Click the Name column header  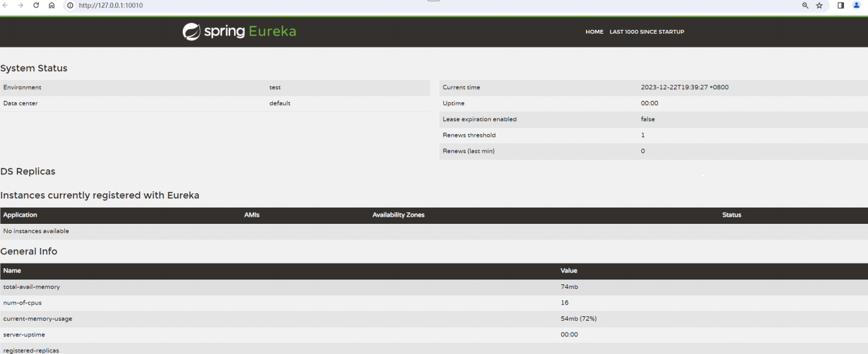[x=12, y=271]
